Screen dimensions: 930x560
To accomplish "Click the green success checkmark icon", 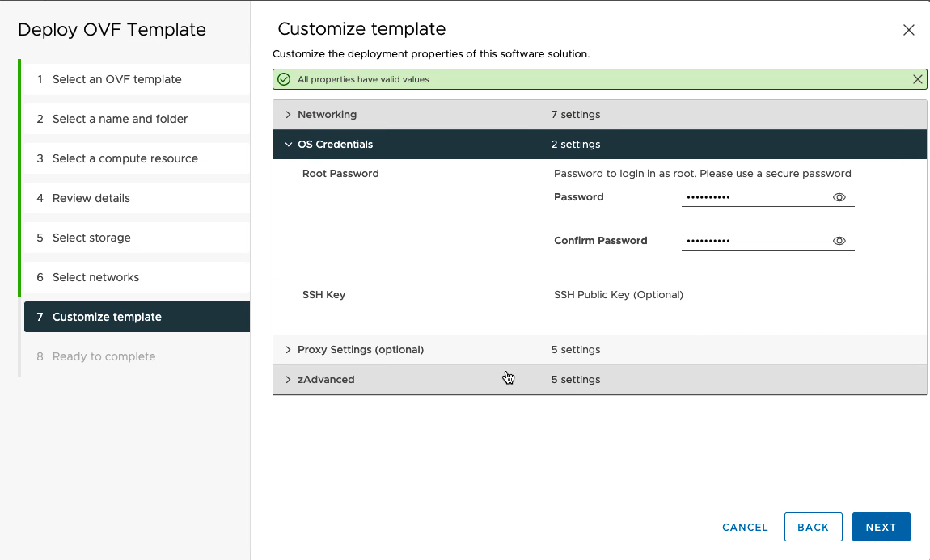I will [x=284, y=79].
